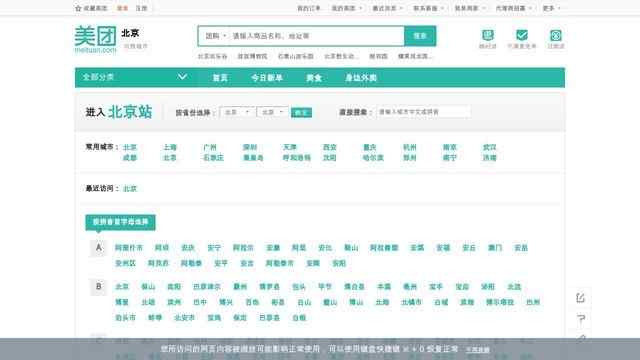Click the feedback pencil icon on right edge
Screen dimensions: 640x360
580,298
